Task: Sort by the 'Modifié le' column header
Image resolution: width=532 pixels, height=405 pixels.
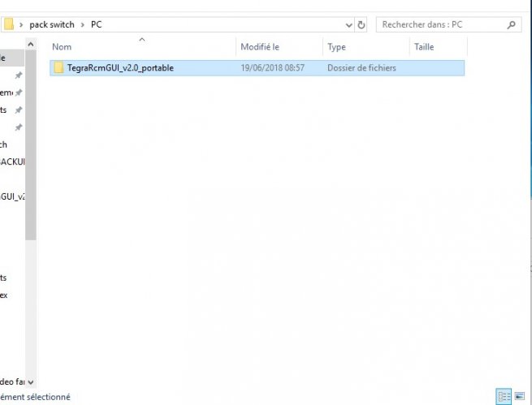Action: [260, 47]
